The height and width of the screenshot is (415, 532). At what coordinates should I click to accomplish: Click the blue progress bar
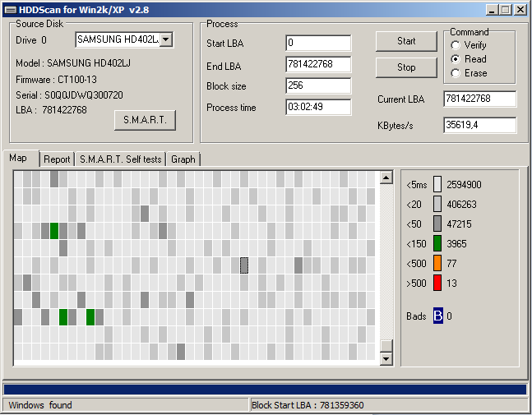point(265,390)
